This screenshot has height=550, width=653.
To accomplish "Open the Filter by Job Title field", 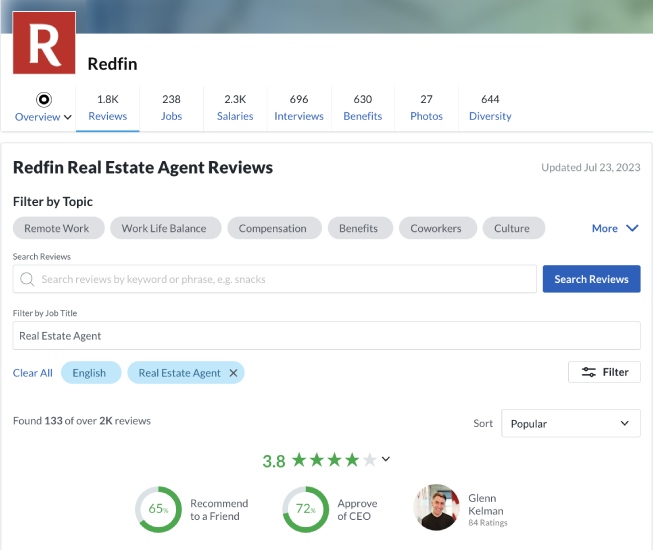I will pos(326,336).
